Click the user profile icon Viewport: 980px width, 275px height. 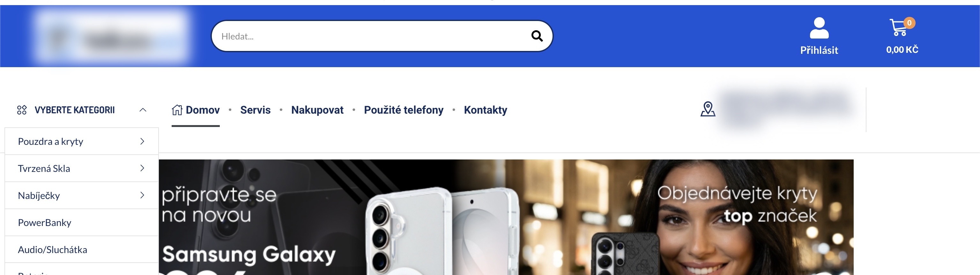(819, 28)
